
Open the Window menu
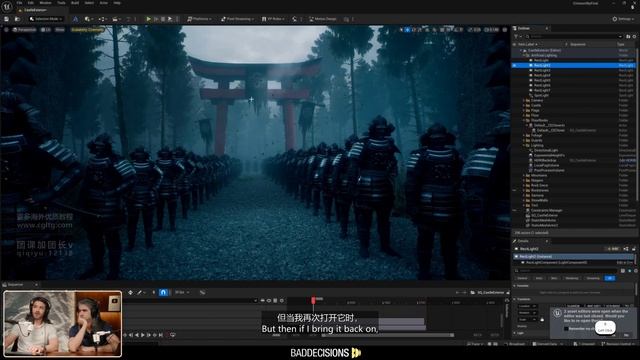[45, 3]
